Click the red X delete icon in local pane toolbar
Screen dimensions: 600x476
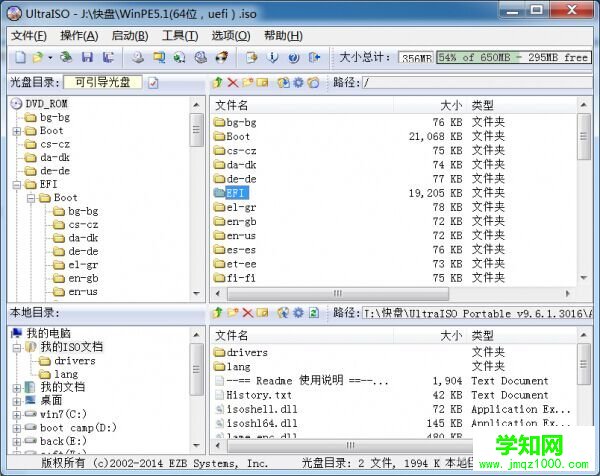tap(248, 313)
